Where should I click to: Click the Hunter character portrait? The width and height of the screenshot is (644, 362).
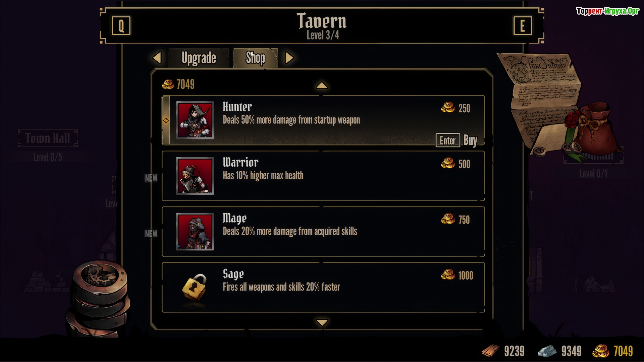(x=195, y=120)
